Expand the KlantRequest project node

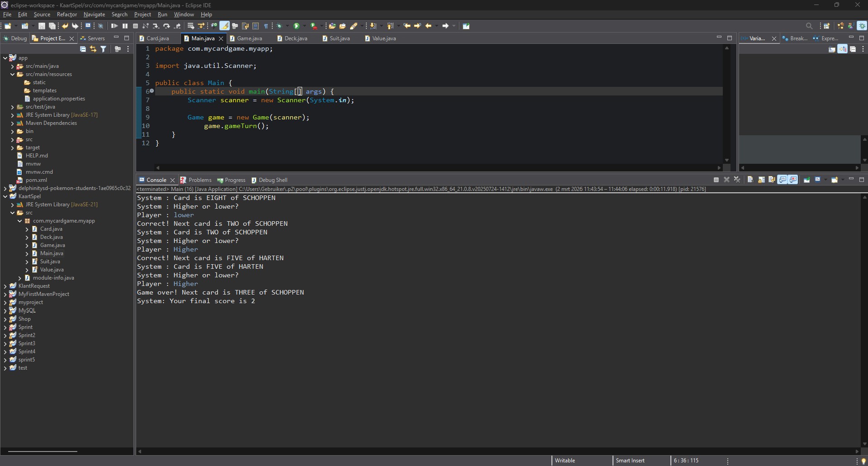[5, 286]
